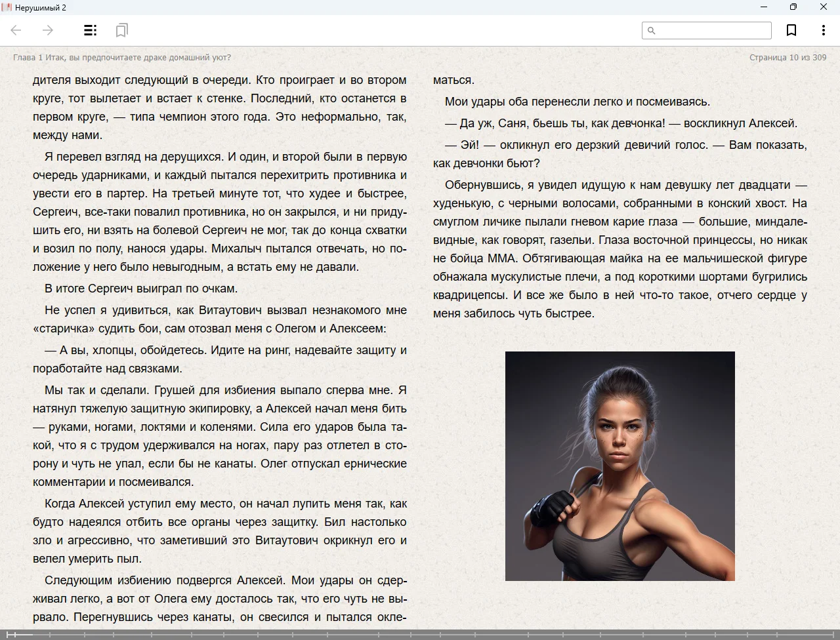Go back with the left arrow
The width and height of the screenshot is (840, 640).
[16, 30]
